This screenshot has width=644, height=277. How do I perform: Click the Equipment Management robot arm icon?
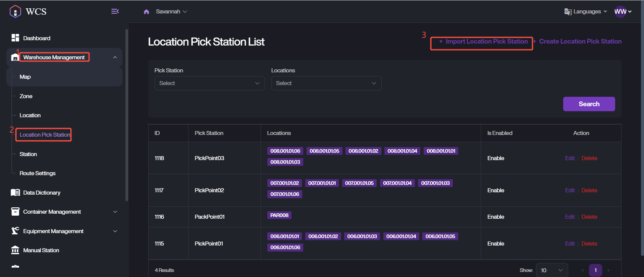pos(15,231)
